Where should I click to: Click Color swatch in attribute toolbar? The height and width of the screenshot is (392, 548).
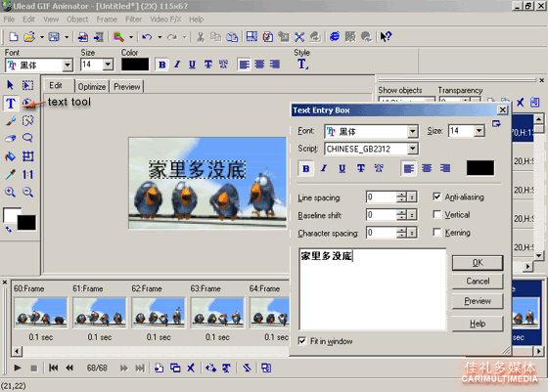[x=135, y=65]
